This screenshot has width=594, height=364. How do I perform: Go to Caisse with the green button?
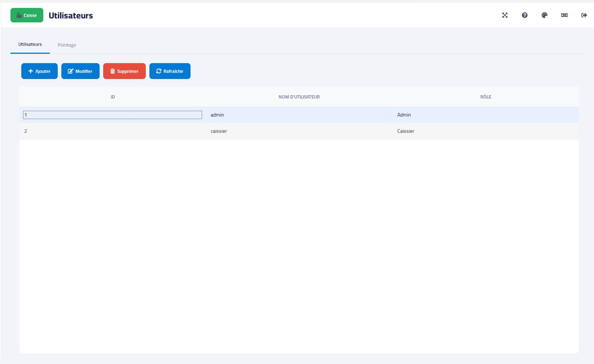[x=27, y=15]
